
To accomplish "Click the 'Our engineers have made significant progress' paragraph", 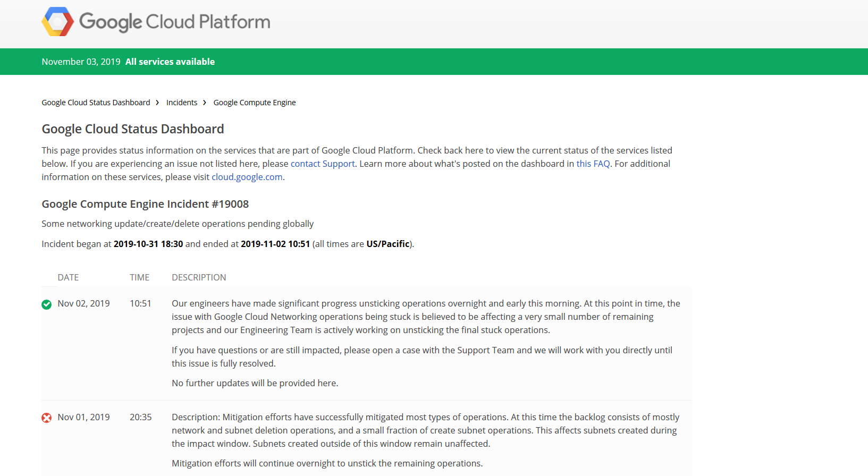I will pyautogui.click(x=426, y=317).
